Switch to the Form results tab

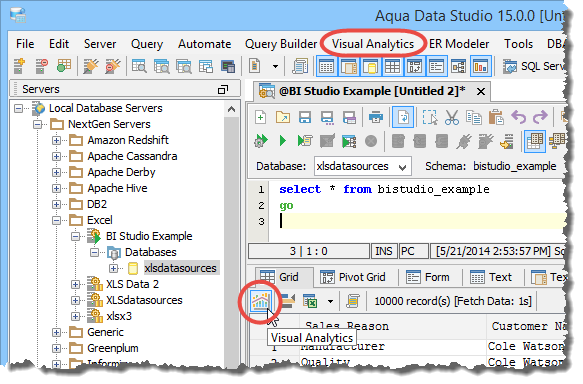(428, 277)
